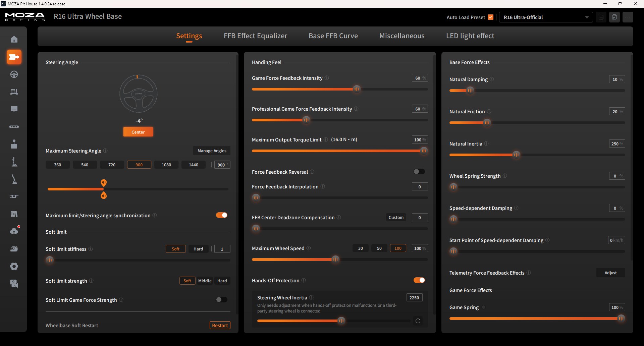Click the info icon beside Force Feedback Interpolation
The height and width of the screenshot is (346, 644).
[323, 186]
